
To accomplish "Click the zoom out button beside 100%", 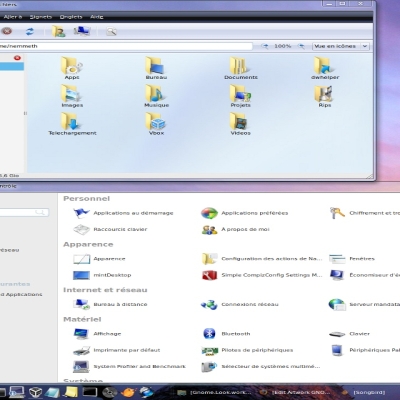I will tap(265, 46).
